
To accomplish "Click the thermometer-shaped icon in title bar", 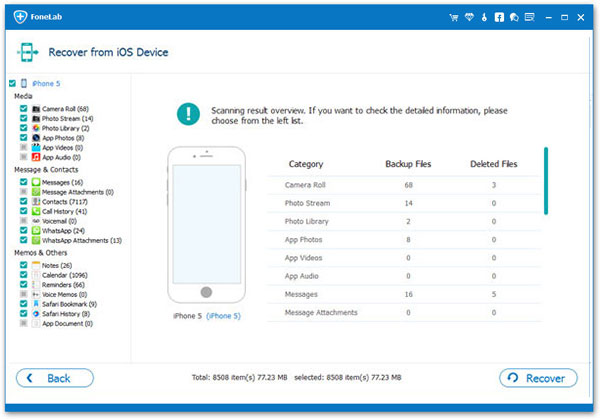I will pos(484,17).
